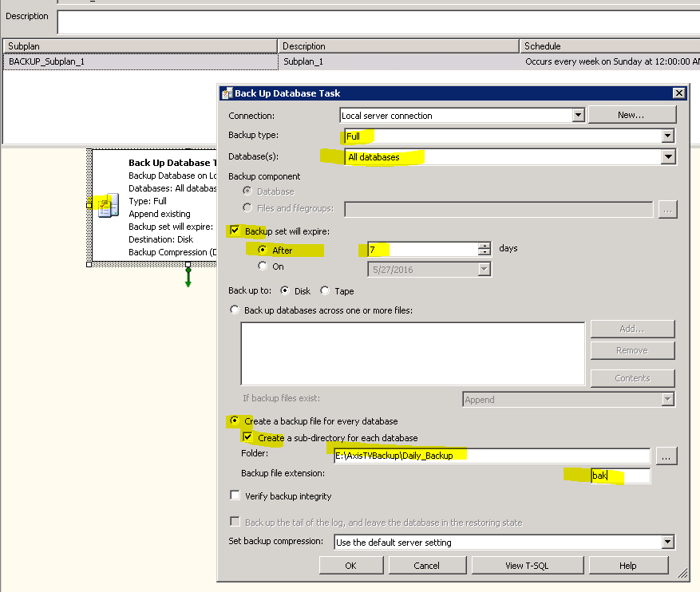Click the Backup file extension field
The height and width of the screenshot is (592, 700).
[x=620, y=476]
